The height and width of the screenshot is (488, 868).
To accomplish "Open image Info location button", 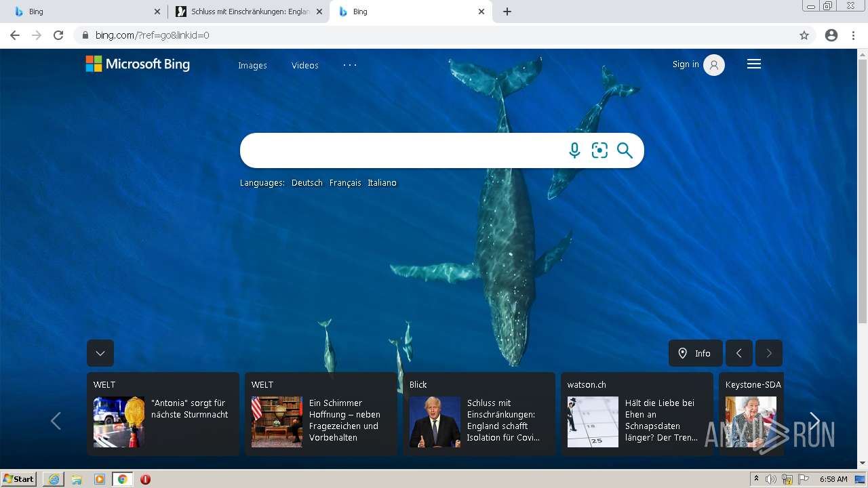I will (696, 353).
